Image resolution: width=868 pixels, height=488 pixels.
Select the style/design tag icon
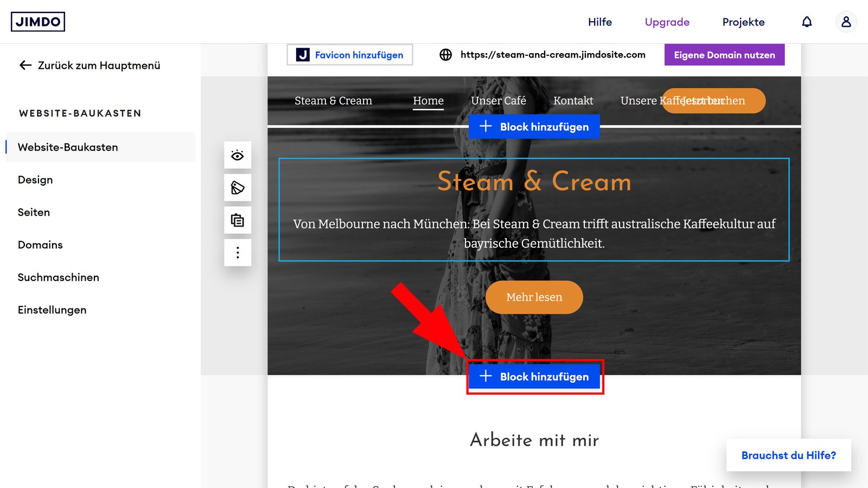238,188
